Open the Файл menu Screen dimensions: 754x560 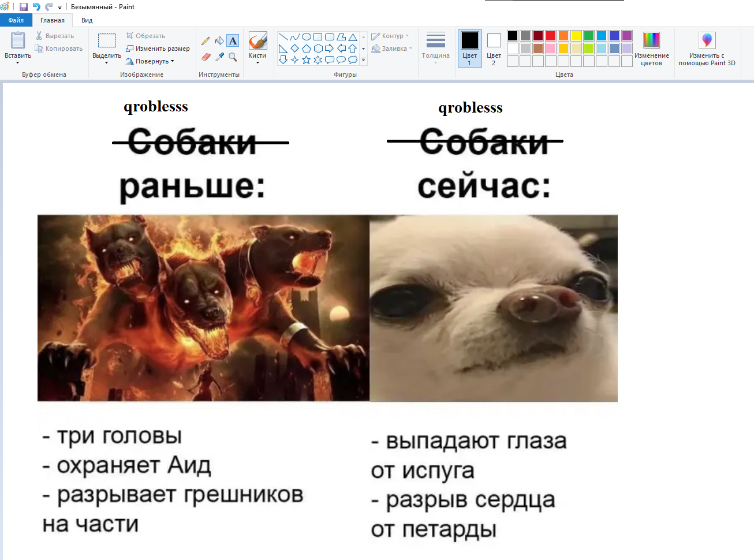(16, 20)
